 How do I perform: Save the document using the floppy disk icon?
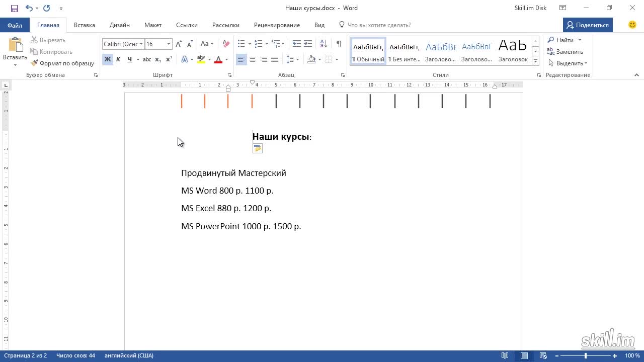pos(14,8)
